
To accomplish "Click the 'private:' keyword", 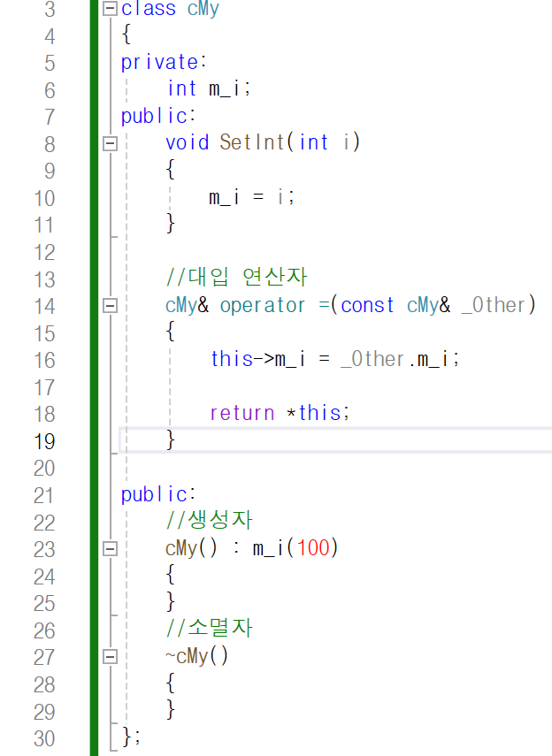I will point(164,62).
